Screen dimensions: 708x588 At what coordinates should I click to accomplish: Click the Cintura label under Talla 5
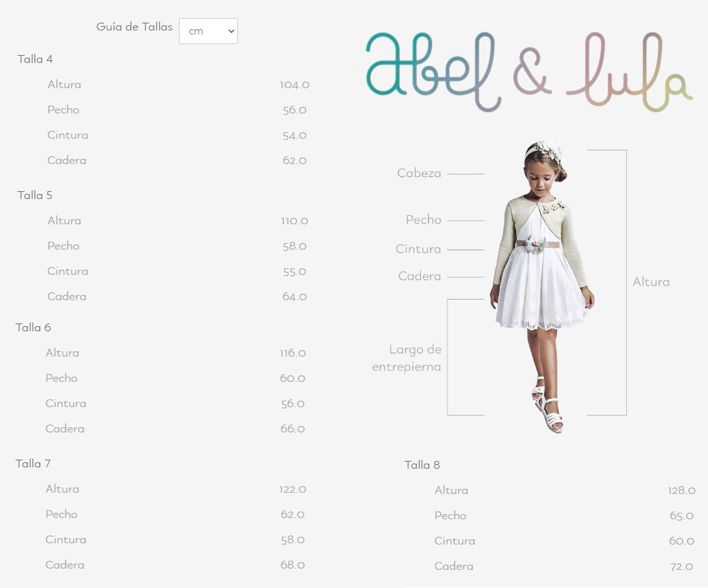[67, 272]
